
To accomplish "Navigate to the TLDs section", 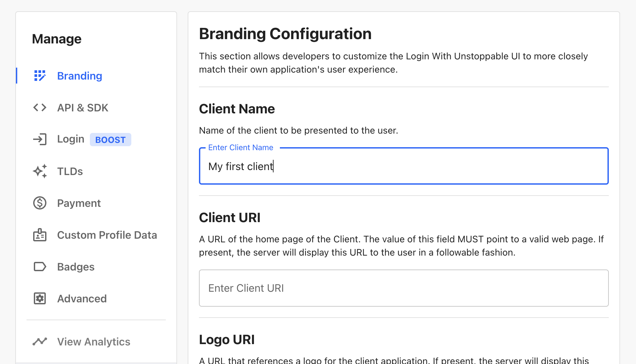I will tap(70, 171).
